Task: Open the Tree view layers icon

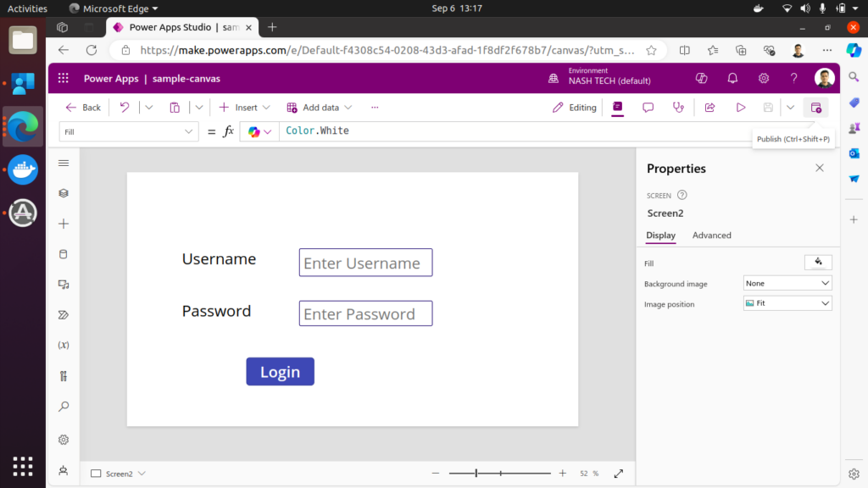Action: [64, 193]
